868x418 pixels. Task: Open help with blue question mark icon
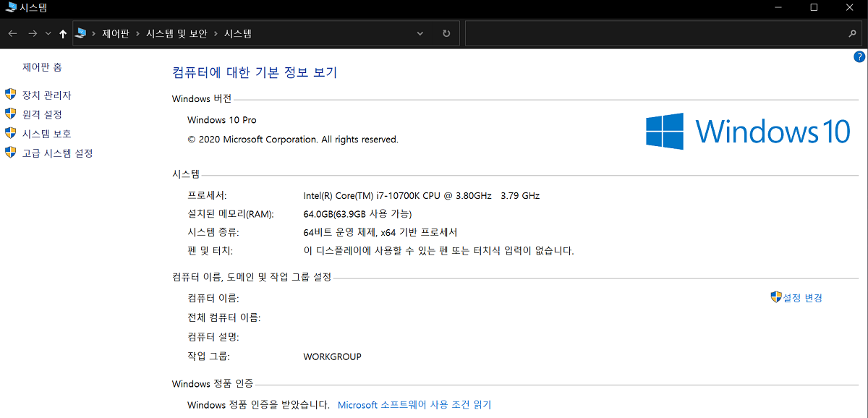coord(859,56)
